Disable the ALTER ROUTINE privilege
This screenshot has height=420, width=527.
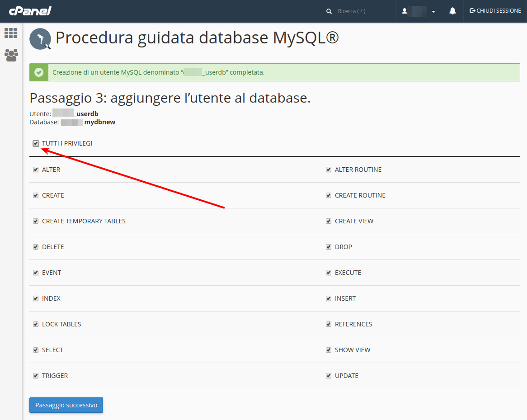tap(329, 170)
